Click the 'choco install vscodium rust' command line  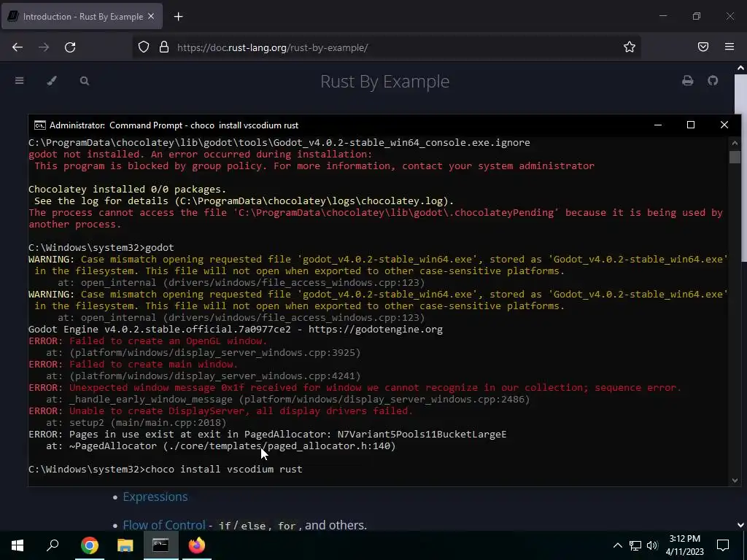click(223, 469)
